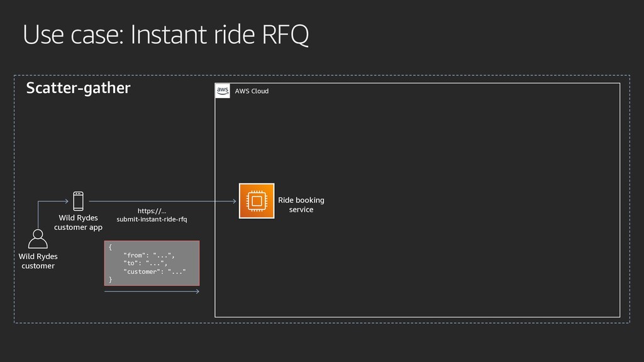
Task: Click the orange Ride booking service compute icon
Action: coord(257,200)
